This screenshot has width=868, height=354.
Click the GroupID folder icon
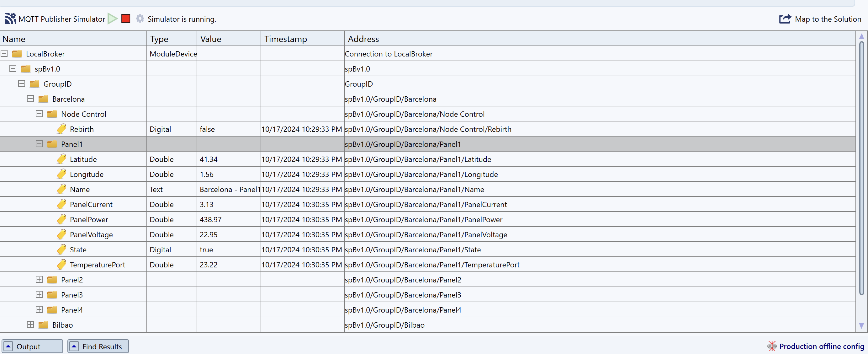tap(34, 84)
